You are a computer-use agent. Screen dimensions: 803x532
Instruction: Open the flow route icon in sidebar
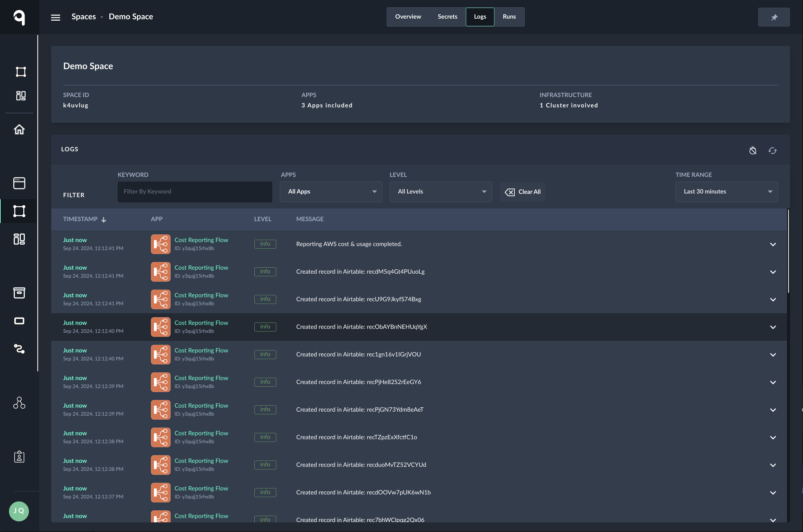[x=19, y=349]
